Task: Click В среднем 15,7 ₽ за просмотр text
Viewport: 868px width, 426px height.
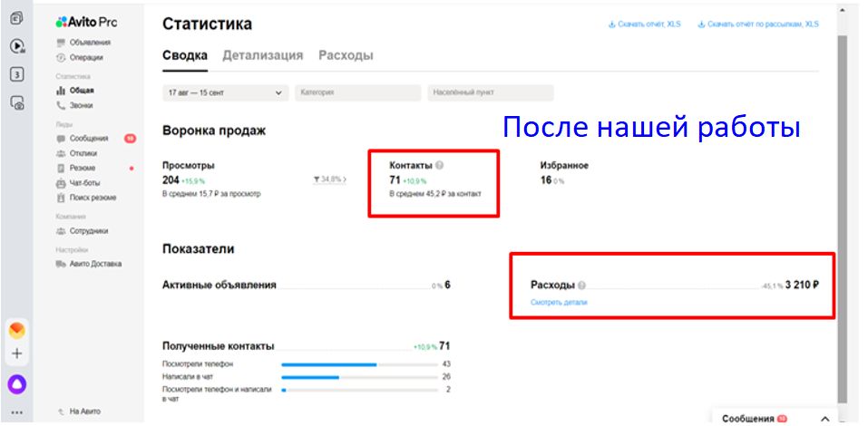Action: (x=211, y=194)
